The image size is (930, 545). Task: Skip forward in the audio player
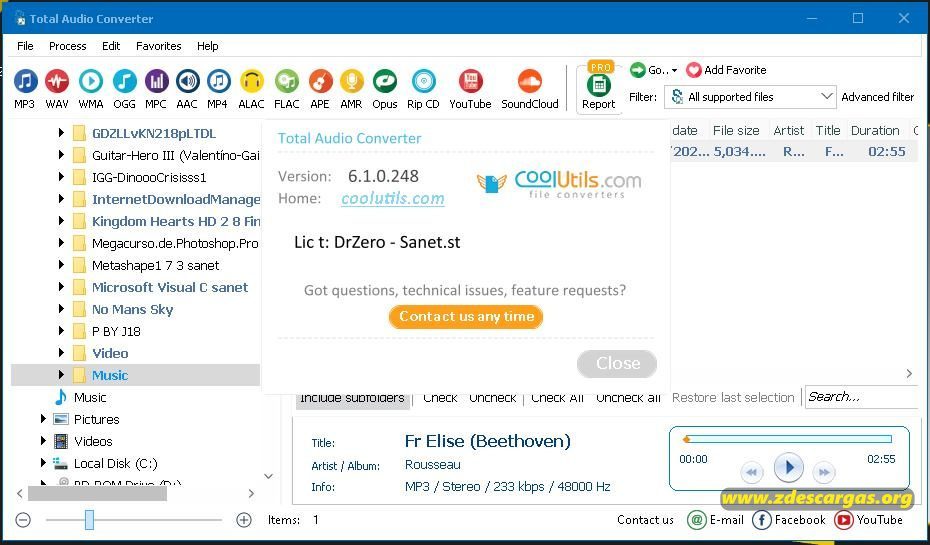[824, 472]
